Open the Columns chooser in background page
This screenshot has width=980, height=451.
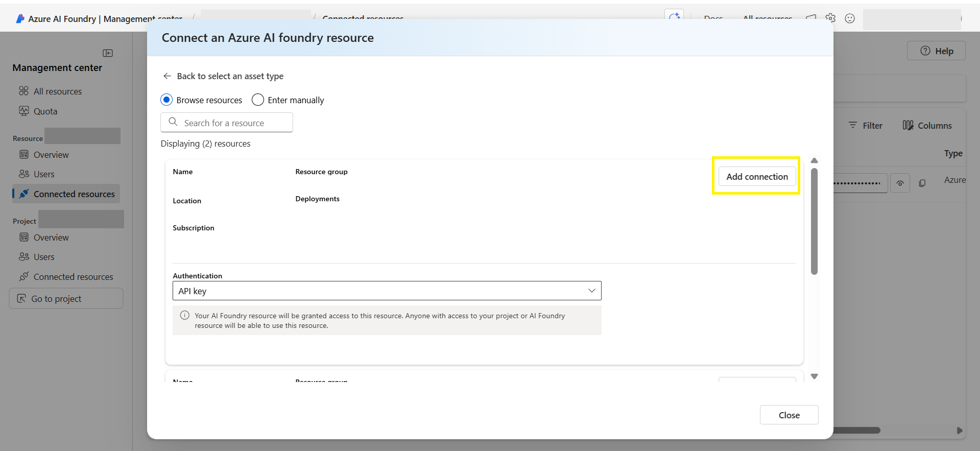[x=927, y=126]
